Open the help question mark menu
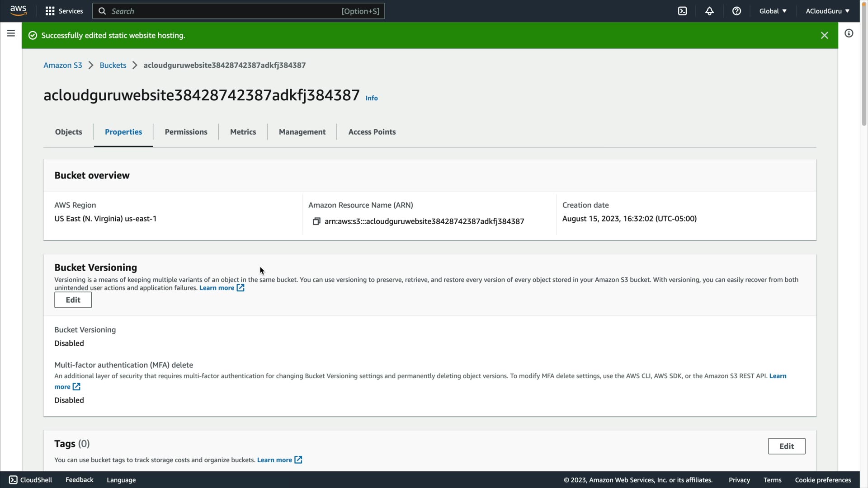 (736, 11)
